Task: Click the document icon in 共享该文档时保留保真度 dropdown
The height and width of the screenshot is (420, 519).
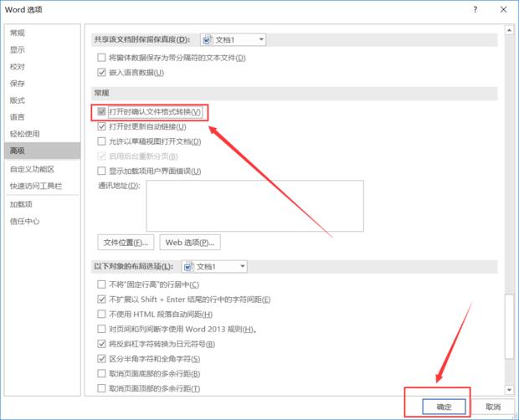Action: click(207, 39)
